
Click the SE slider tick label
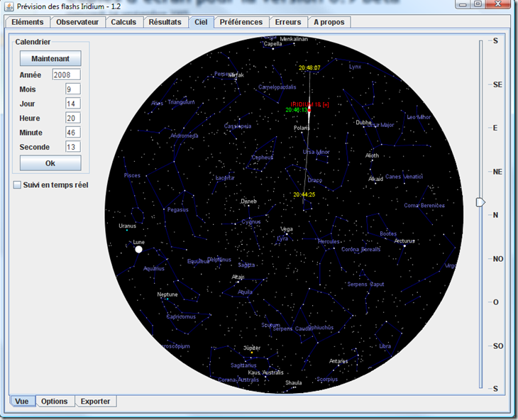497,84
